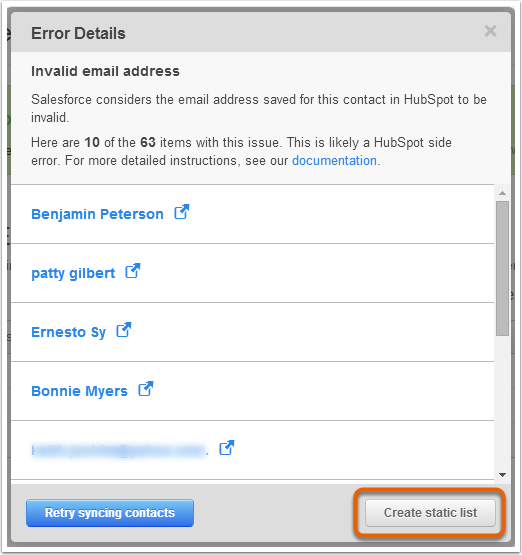Image resolution: width=522 pixels, height=555 pixels.
Task: Click the Invalid email address heading
Action: (105, 71)
